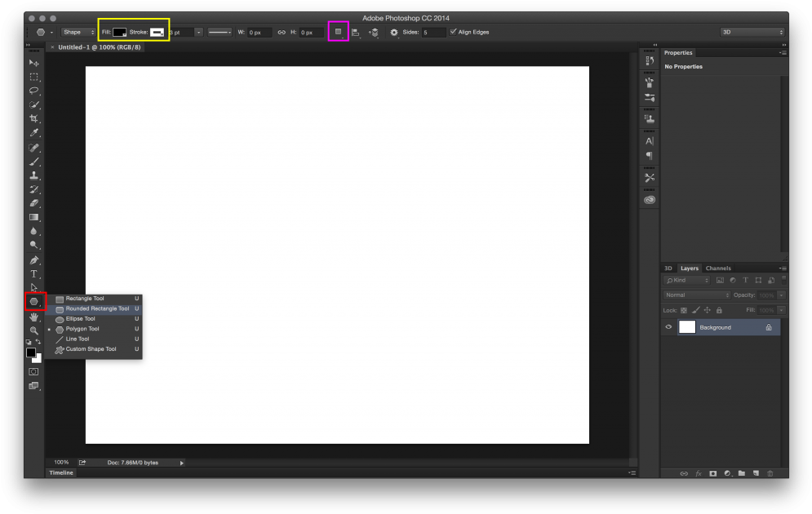Image resolution: width=812 pixels, height=514 pixels.
Task: Toggle the Align Edges checkbox
Action: click(454, 32)
